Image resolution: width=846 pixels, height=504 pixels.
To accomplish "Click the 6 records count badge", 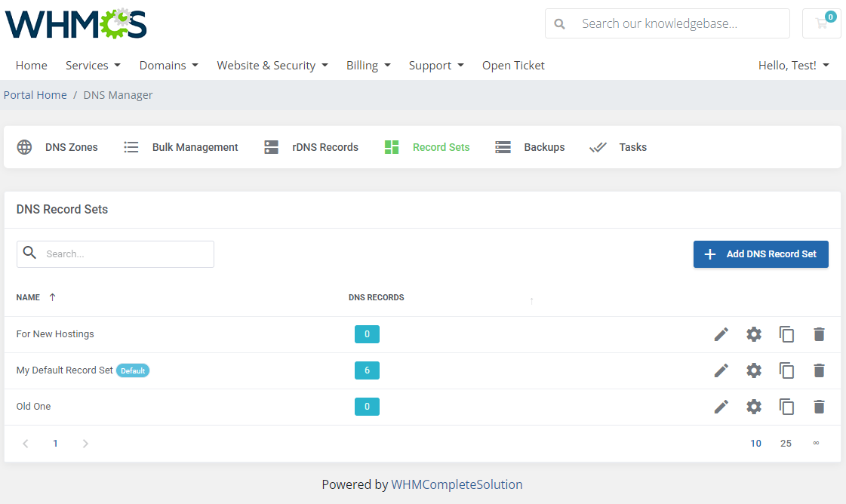I will click(367, 370).
